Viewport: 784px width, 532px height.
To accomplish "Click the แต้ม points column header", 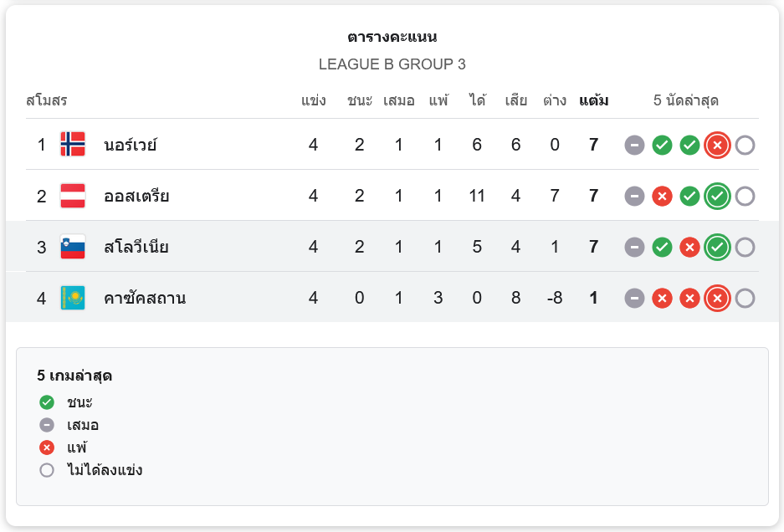I will coord(593,101).
